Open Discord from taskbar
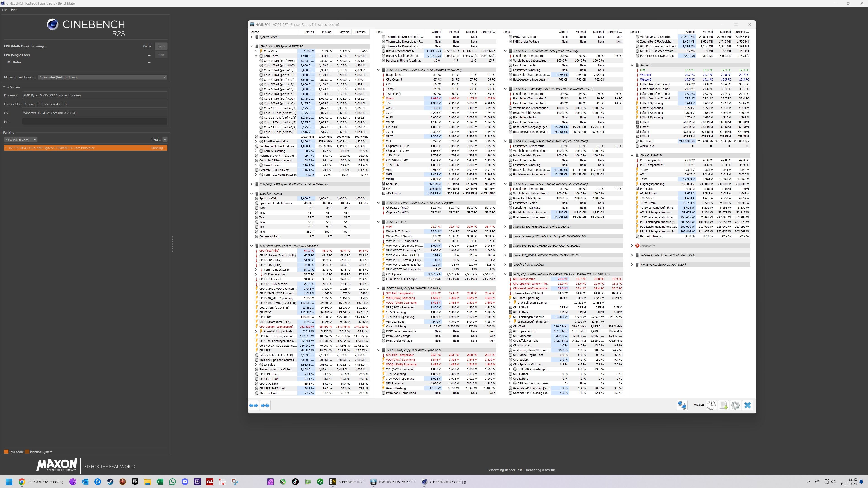The image size is (868, 488). click(x=185, y=482)
